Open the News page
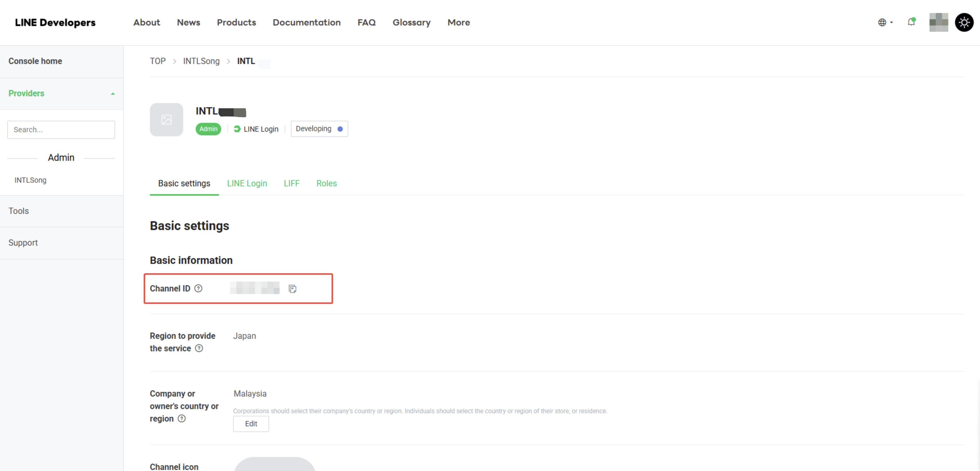 (188, 22)
